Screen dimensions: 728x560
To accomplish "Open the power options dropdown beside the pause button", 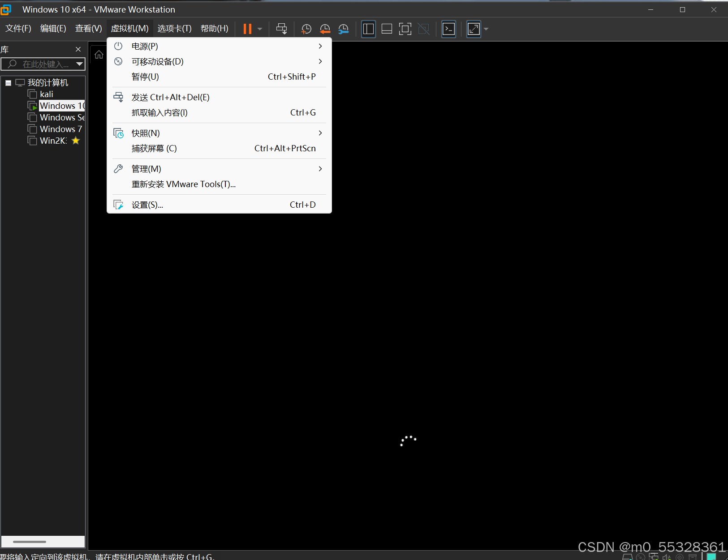I will pos(260,29).
